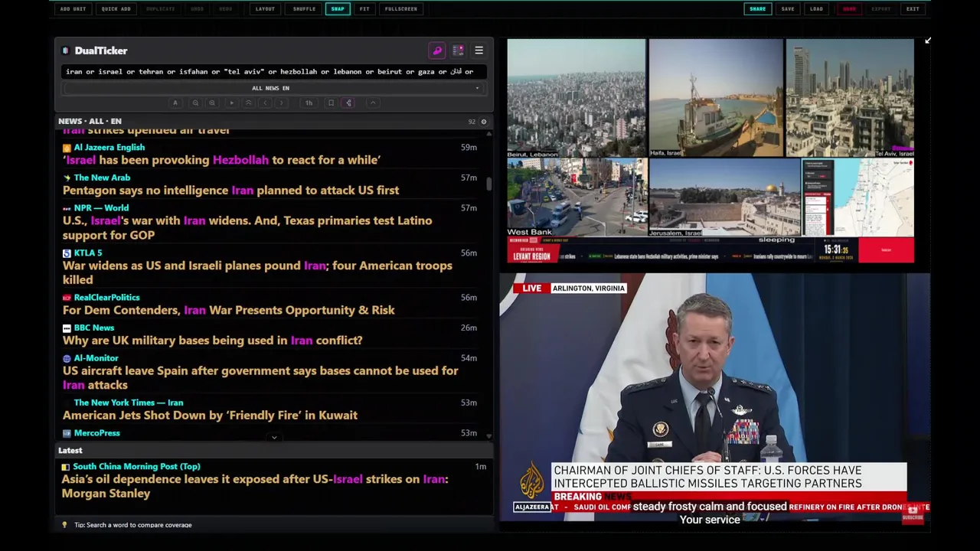This screenshot has width=980, height=551.
Task: Open the LAYOUT menu item
Action: (265, 9)
